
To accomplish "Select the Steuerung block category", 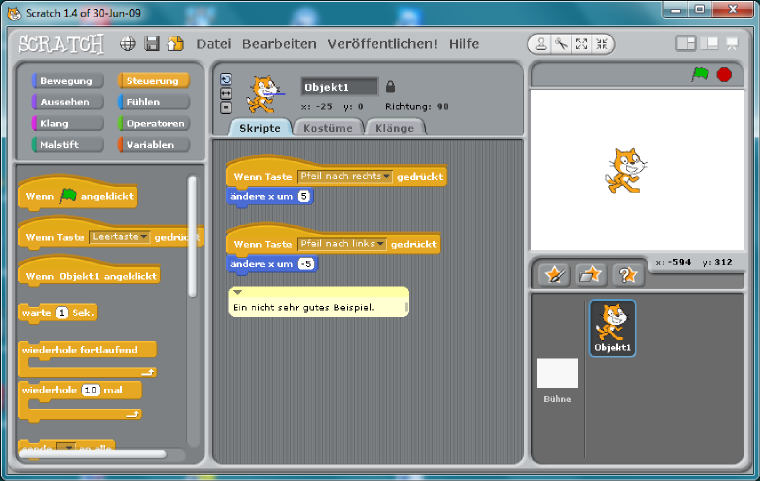I will coord(154,80).
